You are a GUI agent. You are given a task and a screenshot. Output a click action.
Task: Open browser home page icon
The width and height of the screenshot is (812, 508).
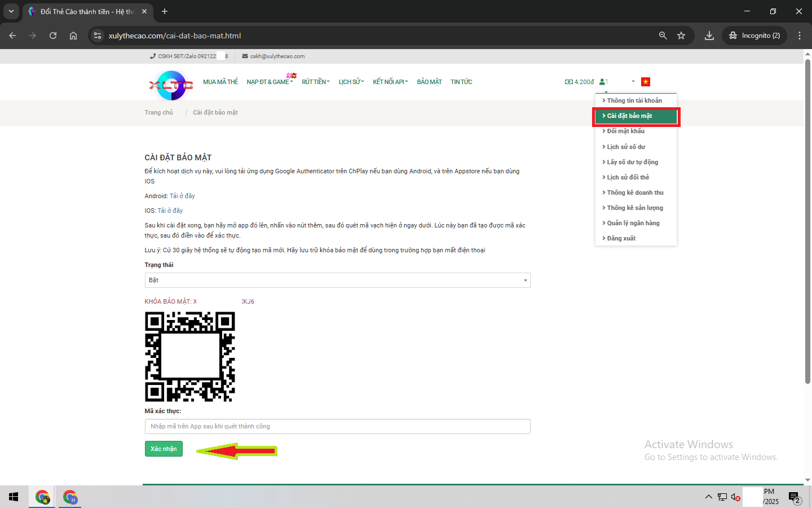click(73, 36)
